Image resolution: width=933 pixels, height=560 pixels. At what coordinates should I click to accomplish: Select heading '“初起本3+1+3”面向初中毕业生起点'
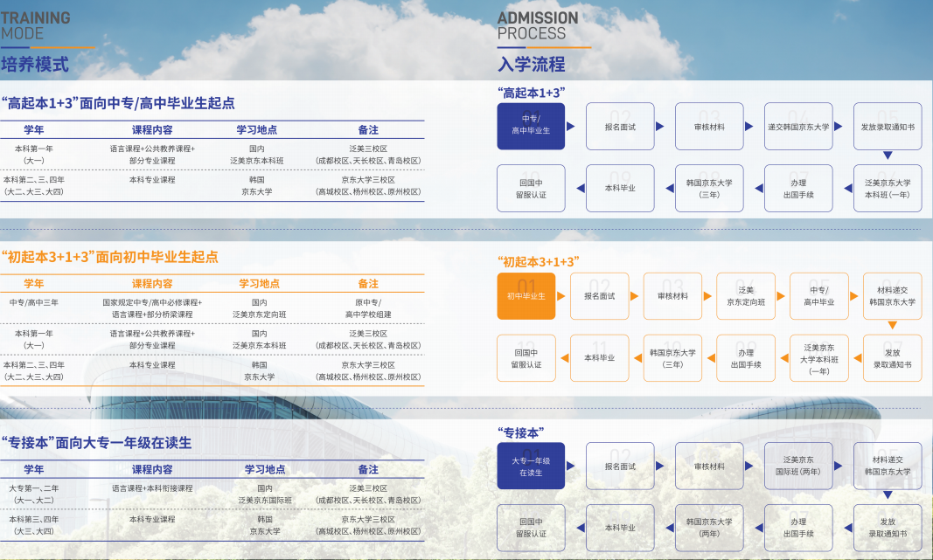coord(109,257)
